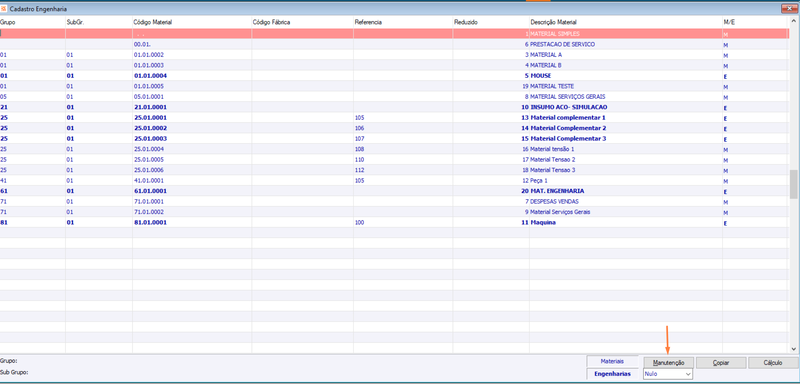Select the MATERIAL TESTE description
Image resolution: width=800 pixels, height=384 pixels.
click(x=552, y=86)
